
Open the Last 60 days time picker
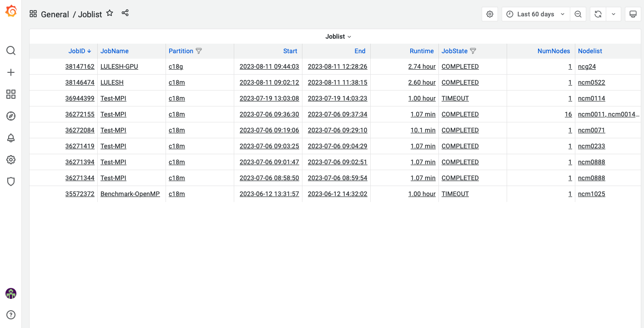coord(535,14)
